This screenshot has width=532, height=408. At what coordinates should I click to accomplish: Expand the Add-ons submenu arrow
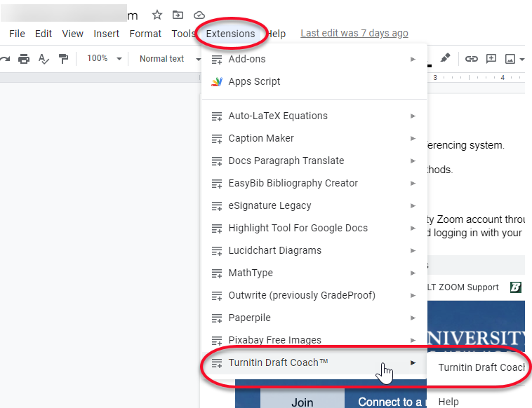pyautogui.click(x=413, y=60)
